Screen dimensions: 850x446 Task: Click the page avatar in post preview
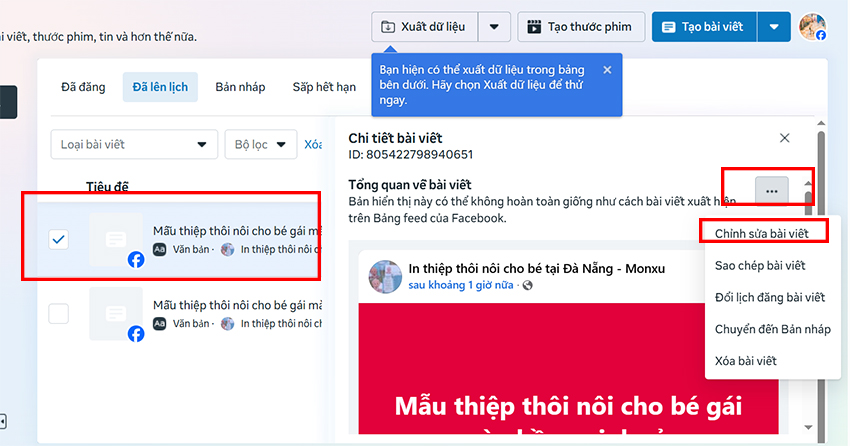[385, 276]
